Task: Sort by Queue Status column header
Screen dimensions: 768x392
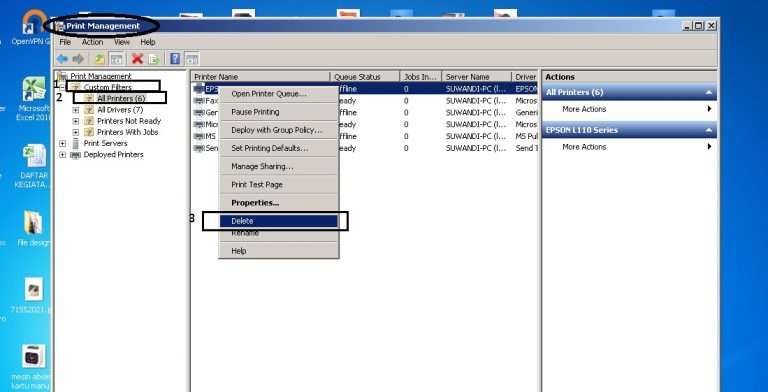Action: [x=365, y=77]
